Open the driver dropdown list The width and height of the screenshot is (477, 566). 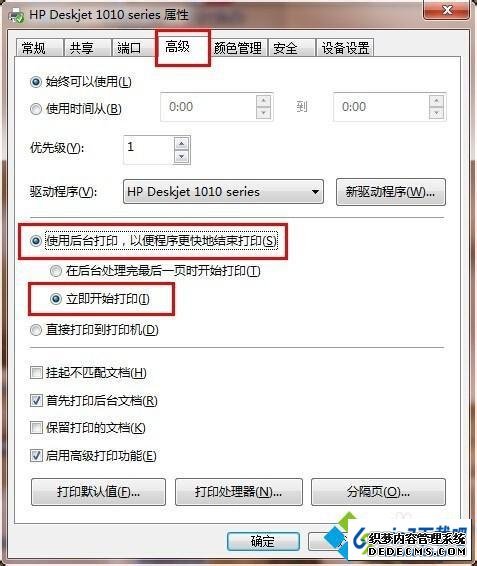(315, 192)
